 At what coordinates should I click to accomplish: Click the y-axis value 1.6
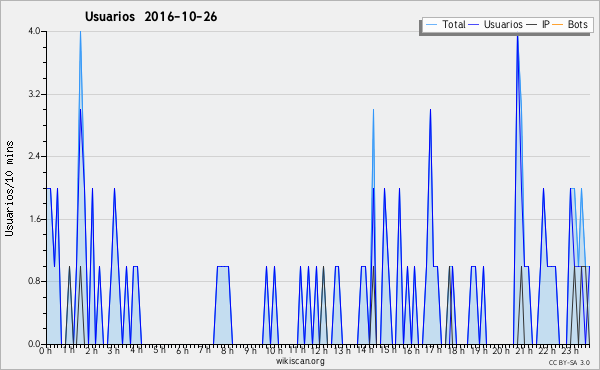tap(34, 219)
